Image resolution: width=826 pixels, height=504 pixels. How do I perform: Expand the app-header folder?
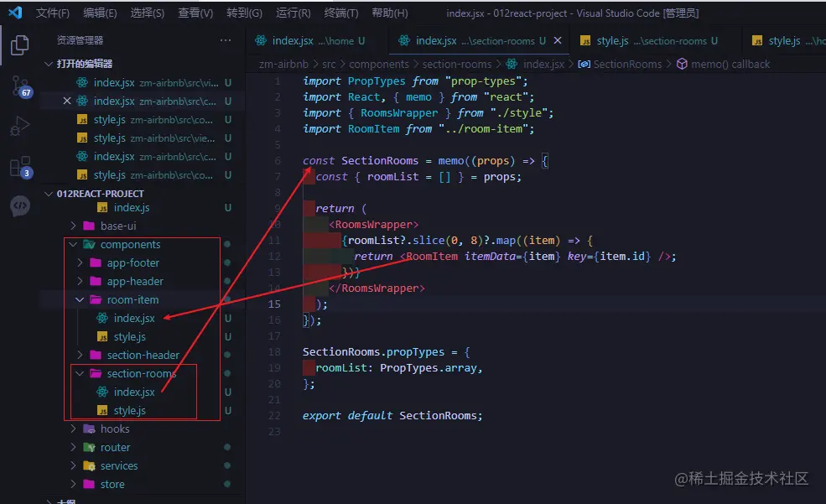[x=80, y=281]
